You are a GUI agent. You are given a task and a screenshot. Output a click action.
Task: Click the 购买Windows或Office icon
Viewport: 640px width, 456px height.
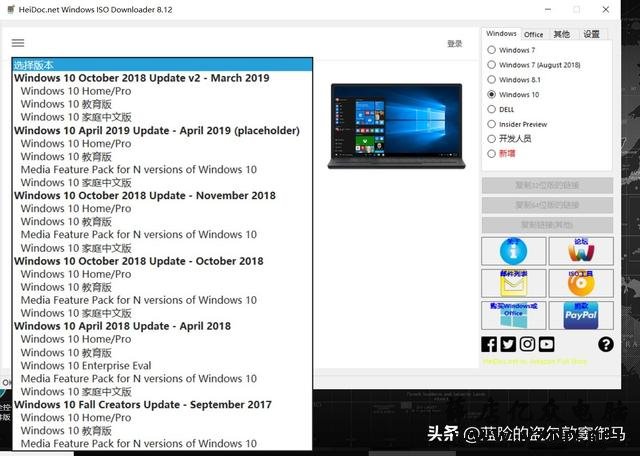[513, 315]
